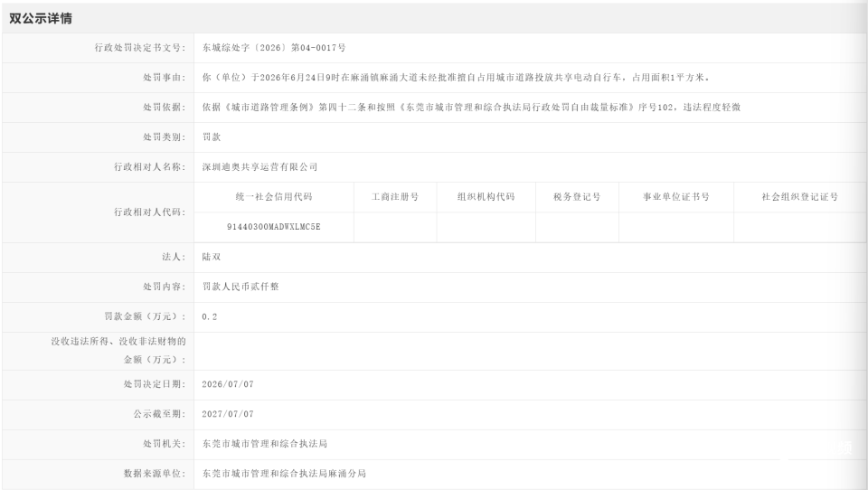868x490 pixels.
Task: Click the 行政相对人名称 label
Action: tap(150, 167)
